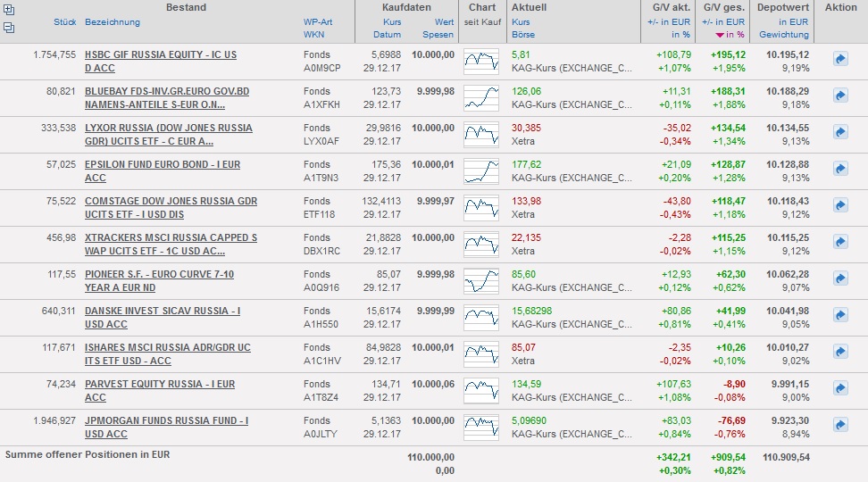This screenshot has width=868, height=482.
Task: Open Xtrackers MSCI Russia Capped Swap link
Action: [x=171, y=244]
